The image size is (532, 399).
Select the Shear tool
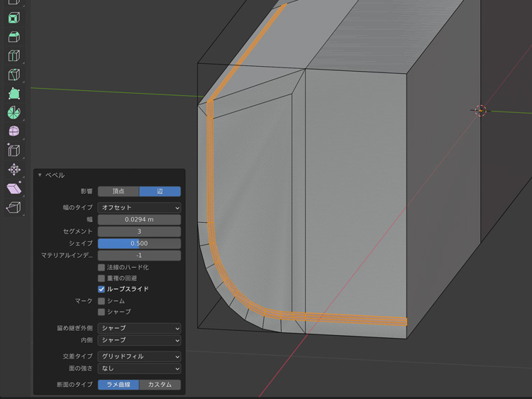(x=13, y=189)
